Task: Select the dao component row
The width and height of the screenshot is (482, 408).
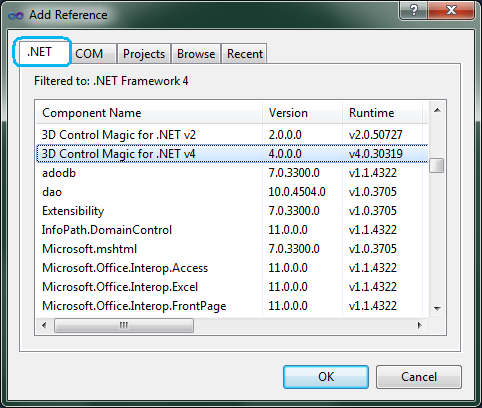Action: [232, 192]
